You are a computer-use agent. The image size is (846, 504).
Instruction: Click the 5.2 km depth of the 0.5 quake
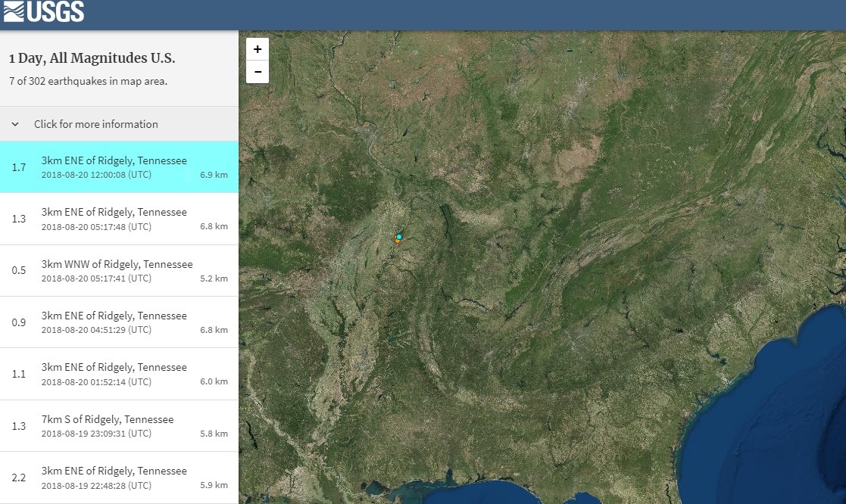coord(214,278)
